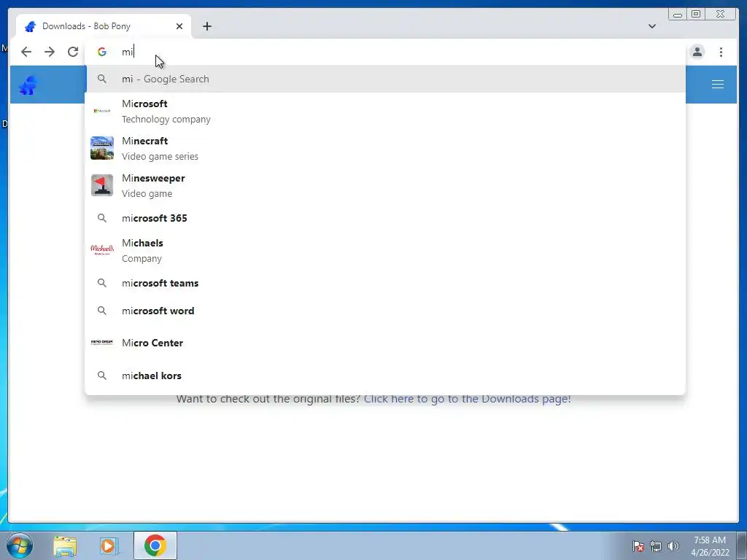The height and width of the screenshot is (560, 747).
Task: Open the Windows Start orb
Action: pyautogui.click(x=19, y=545)
